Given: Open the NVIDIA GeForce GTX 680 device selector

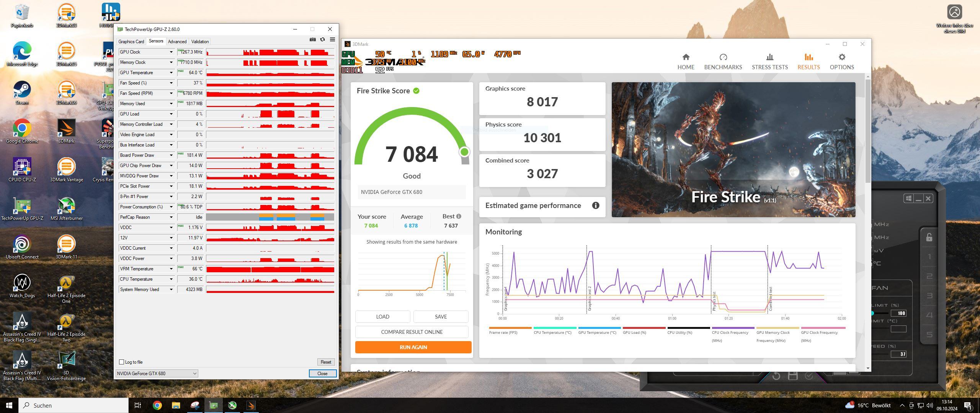Looking at the screenshot, I should coord(157,374).
